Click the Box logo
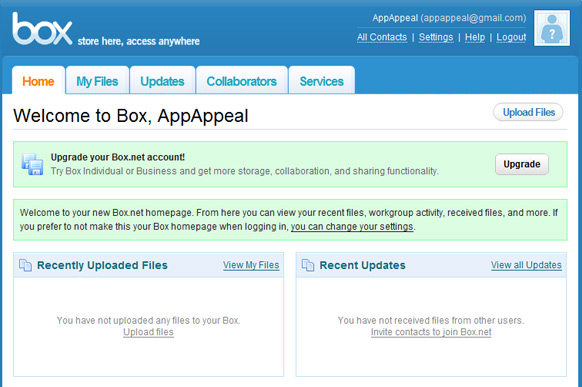The height and width of the screenshot is (387, 582). point(42,29)
